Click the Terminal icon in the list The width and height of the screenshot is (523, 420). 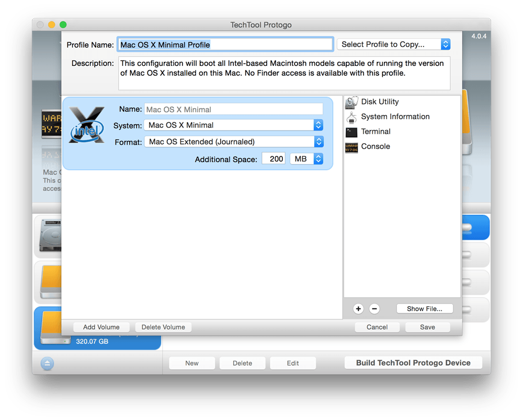[351, 132]
